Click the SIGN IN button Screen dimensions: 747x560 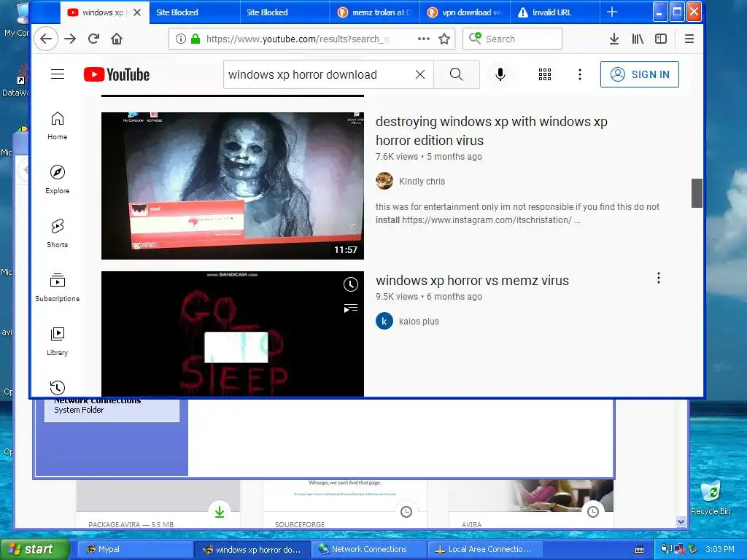[x=639, y=74]
